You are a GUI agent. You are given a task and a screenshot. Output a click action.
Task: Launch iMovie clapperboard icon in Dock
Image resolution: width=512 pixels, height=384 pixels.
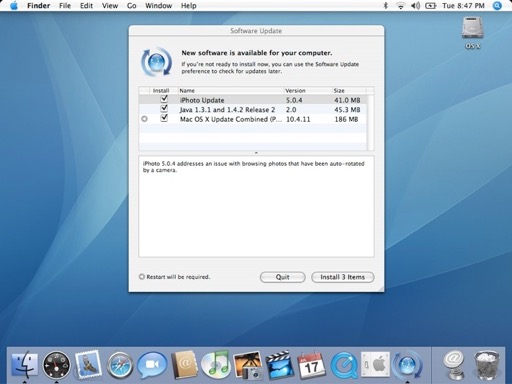(x=279, y=365)
